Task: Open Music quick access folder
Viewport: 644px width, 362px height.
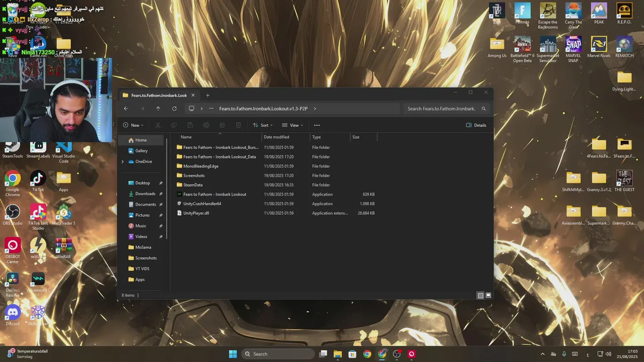Action: coord(140,226)
